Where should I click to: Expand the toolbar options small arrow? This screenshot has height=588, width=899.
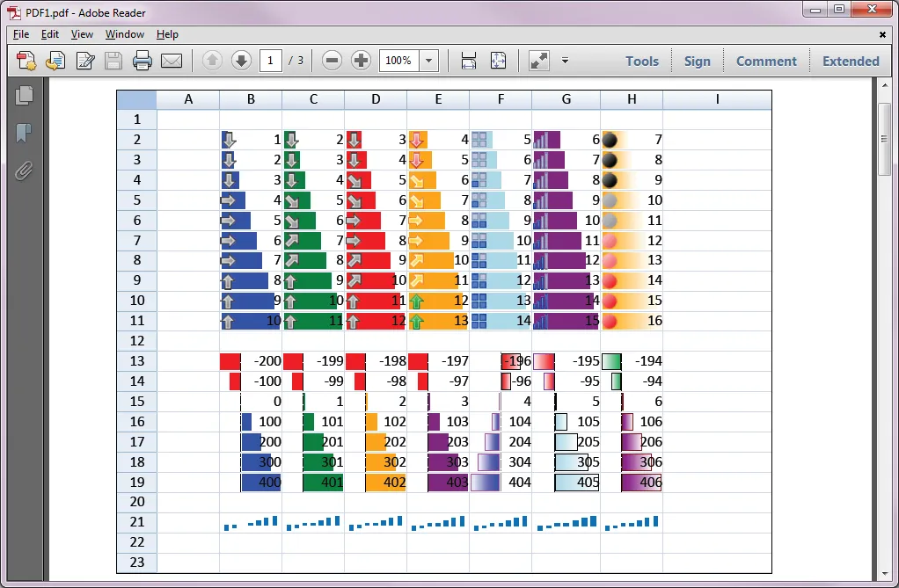(x=565, y=61)
